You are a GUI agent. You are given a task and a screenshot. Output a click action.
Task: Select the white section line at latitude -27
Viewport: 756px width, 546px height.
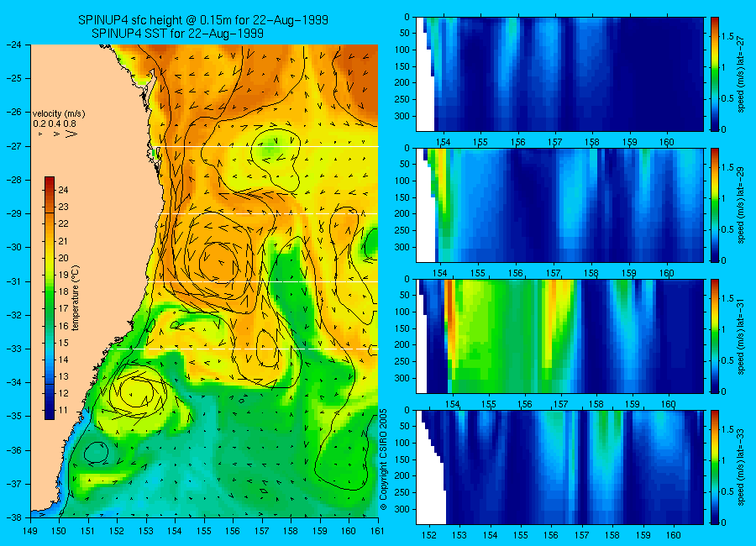[x=268, y=147]
